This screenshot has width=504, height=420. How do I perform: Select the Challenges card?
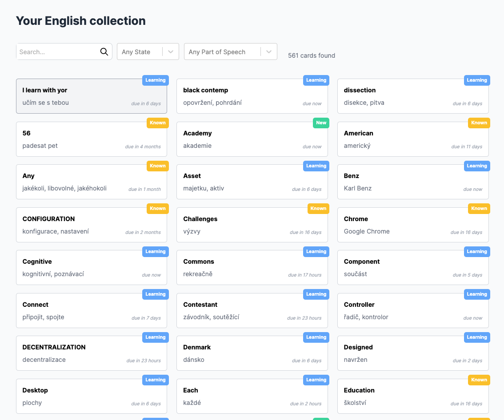pos(252,225)
